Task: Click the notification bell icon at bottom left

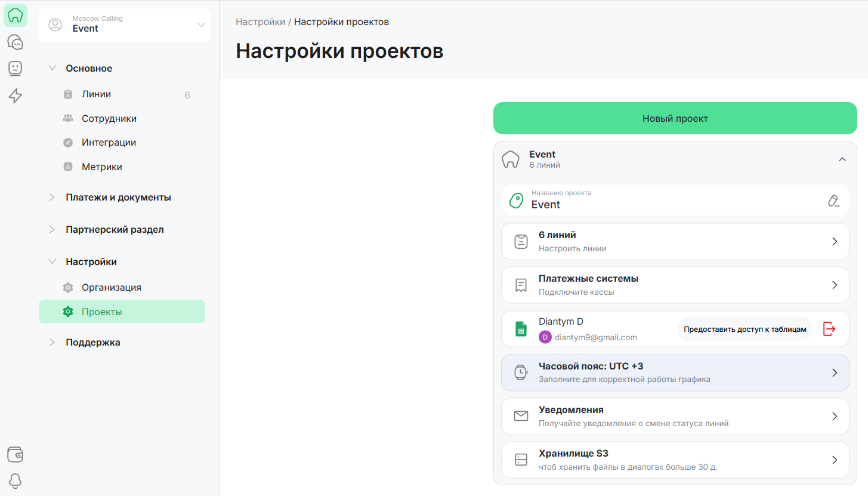Action: point(16,480)
